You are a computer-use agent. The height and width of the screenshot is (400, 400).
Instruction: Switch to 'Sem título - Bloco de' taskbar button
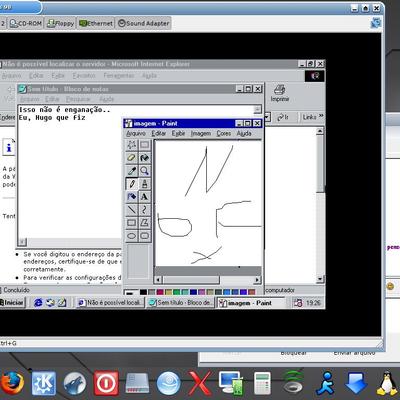[180, 303]
